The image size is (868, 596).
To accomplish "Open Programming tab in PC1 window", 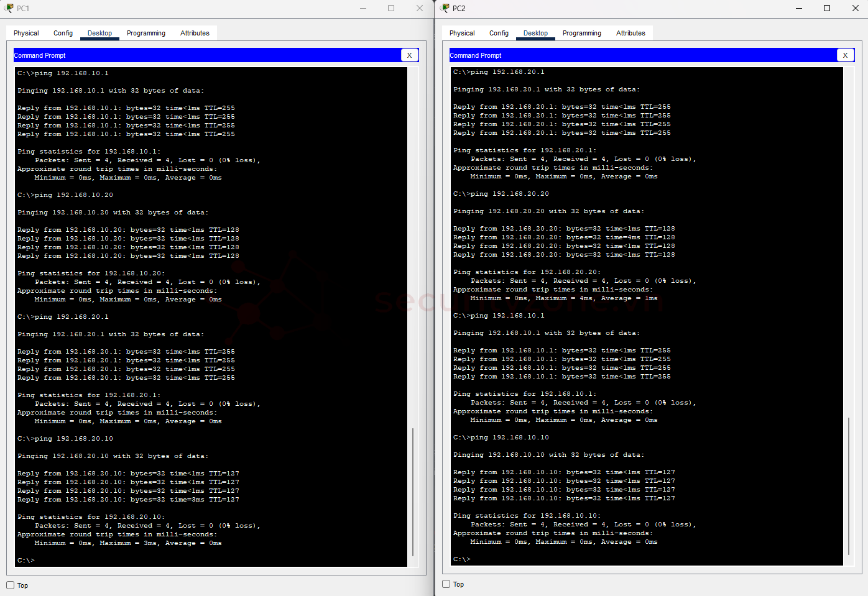I will (x=146, y=33).
